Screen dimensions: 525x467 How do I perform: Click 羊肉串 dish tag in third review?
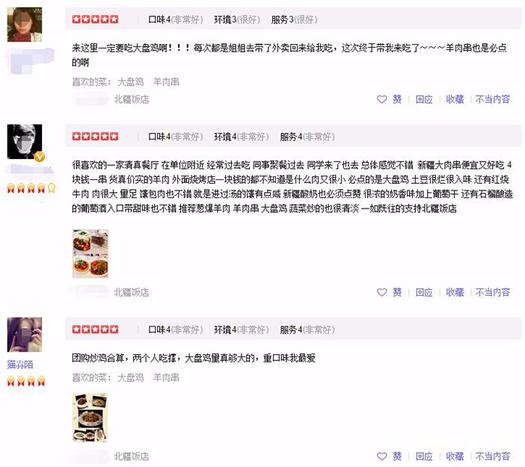(x=166, y=378)
